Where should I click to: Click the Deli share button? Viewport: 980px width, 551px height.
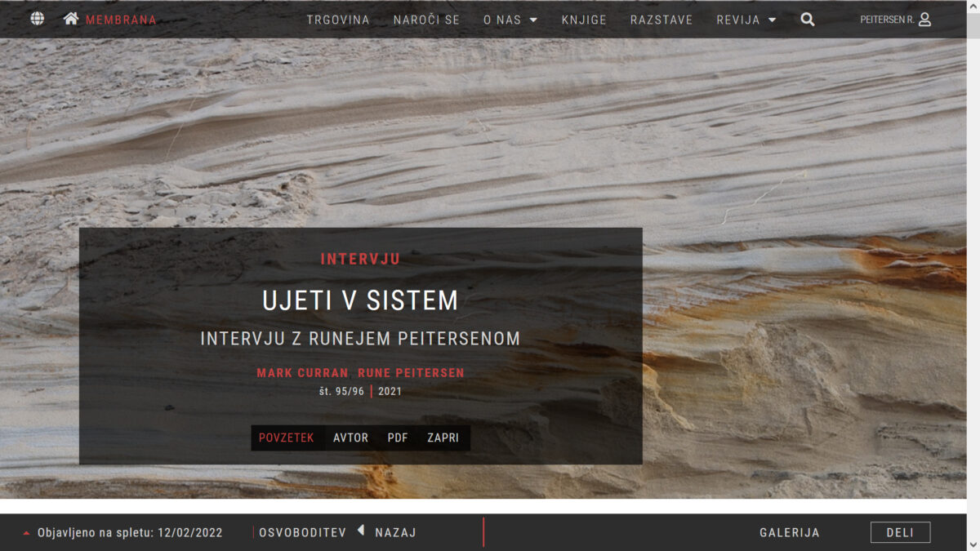pyautogui.click(x=900, y=532)
